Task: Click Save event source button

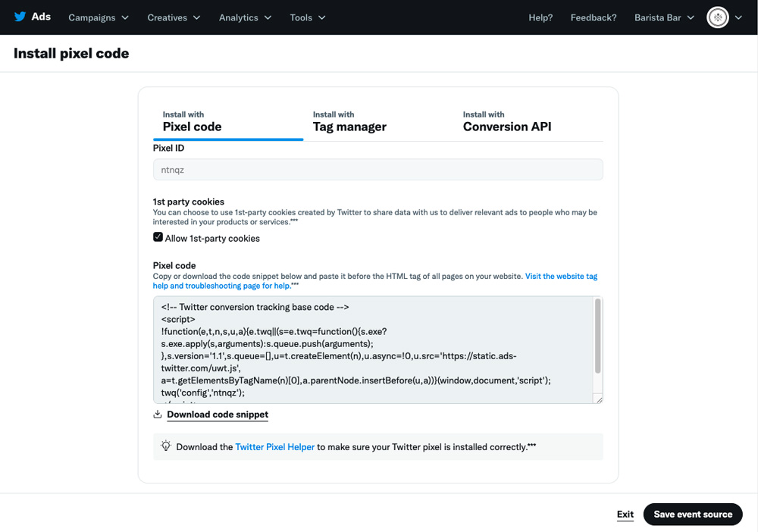Action: tap(693, 514)
